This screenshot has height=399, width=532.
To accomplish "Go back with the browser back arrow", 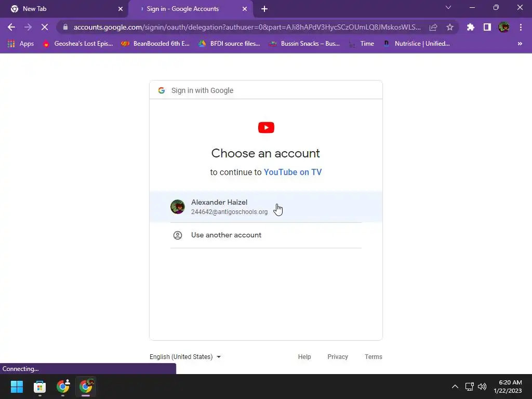I will pos(11,27).
